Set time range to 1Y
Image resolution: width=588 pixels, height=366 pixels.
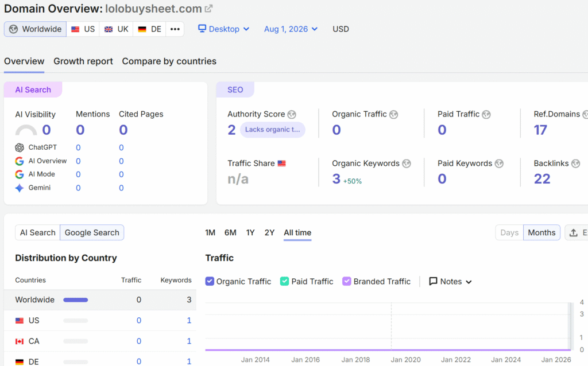(250, 233)
